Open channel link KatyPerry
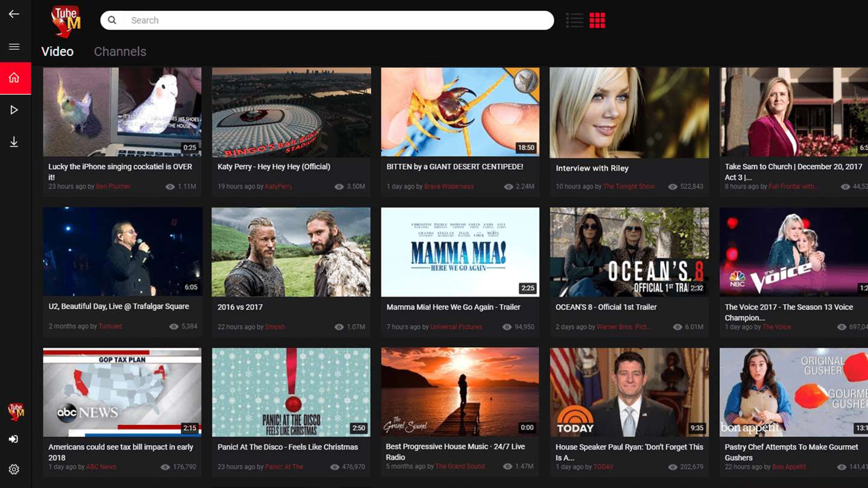The height and width of the screenshot is (488, 868). 278,187
